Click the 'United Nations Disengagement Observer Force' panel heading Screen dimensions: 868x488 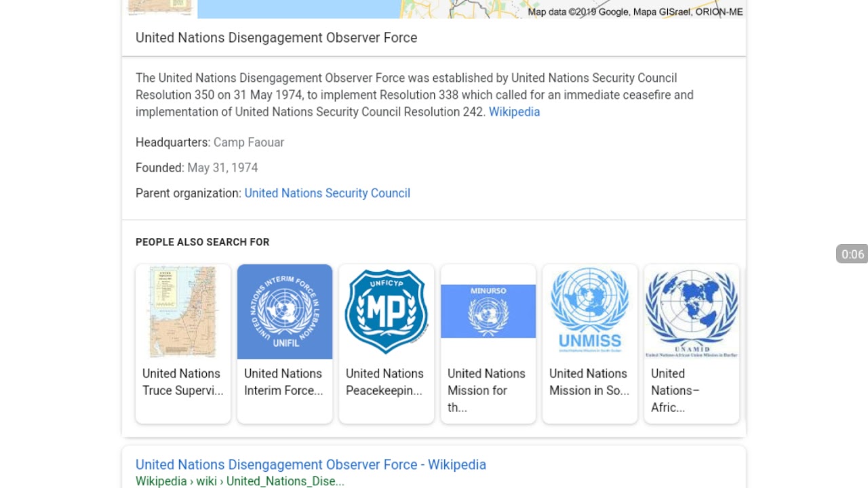(x=276, y=38)
